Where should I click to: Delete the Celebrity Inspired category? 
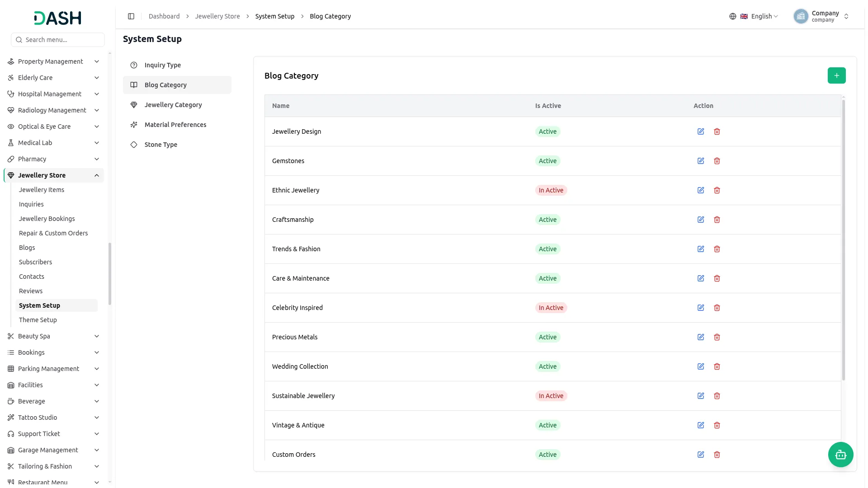tap(717, 308)
